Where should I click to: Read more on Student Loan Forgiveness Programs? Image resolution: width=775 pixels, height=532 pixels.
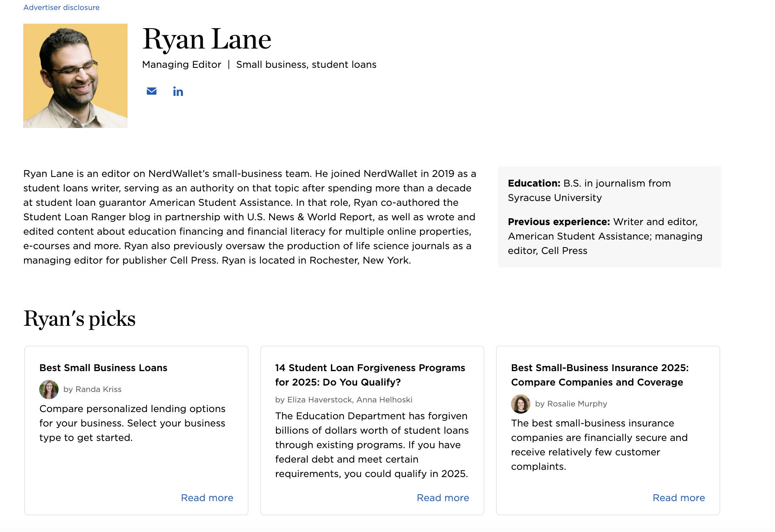tap(443, 497)
